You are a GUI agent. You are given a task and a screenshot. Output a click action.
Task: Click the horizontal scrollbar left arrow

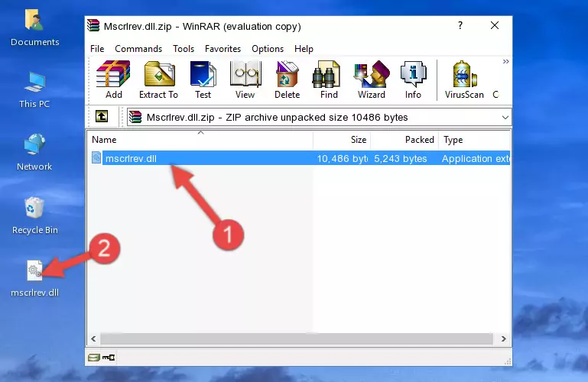pos(93,338)
